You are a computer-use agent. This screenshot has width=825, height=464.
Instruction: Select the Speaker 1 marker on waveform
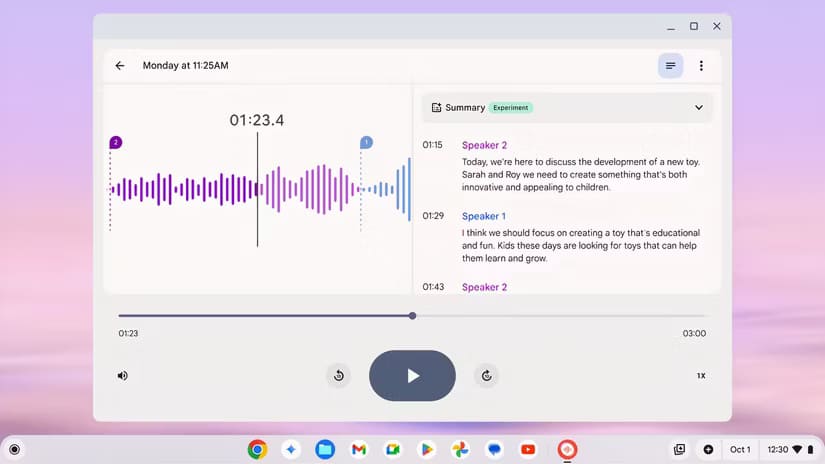[366, 143]
